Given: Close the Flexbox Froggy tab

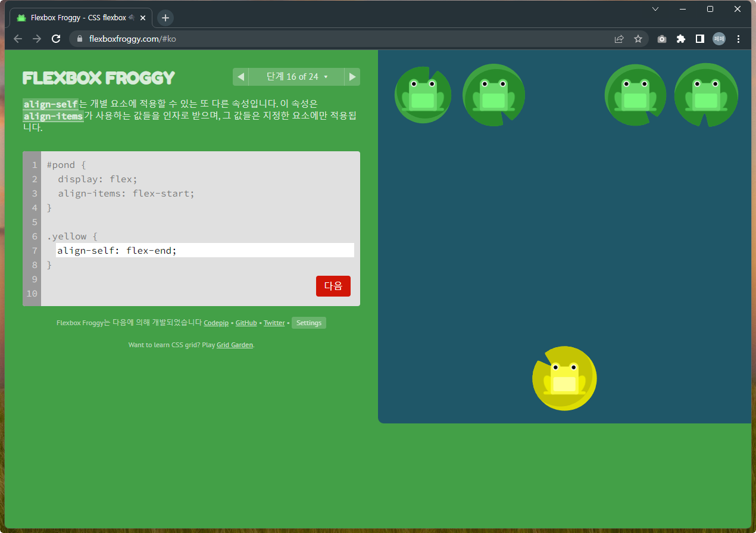Looking at the screenshot, I should tap(143, 18).
